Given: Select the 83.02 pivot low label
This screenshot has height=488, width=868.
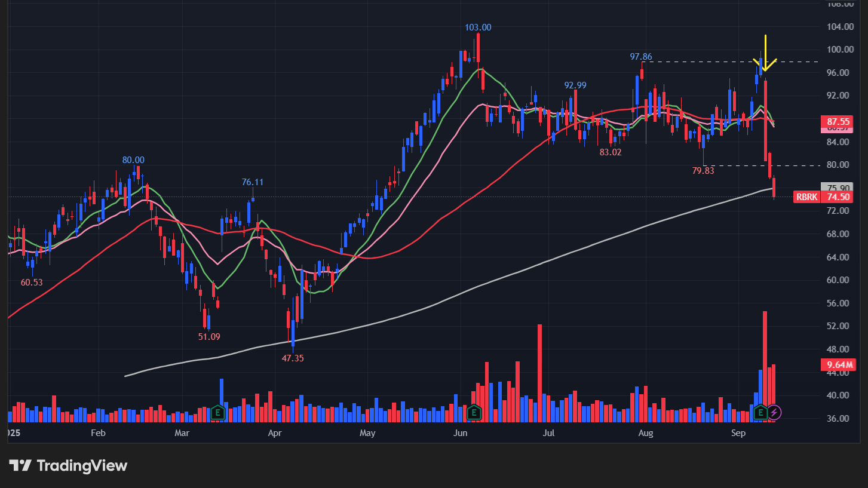Looking at the screenshot, I should [x=611, y=152].
